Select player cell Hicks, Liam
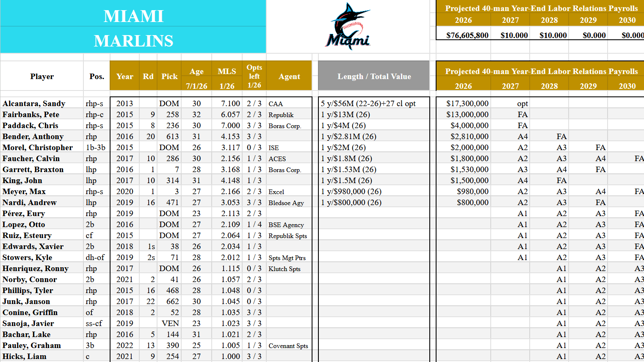 [x=42, y=356]
